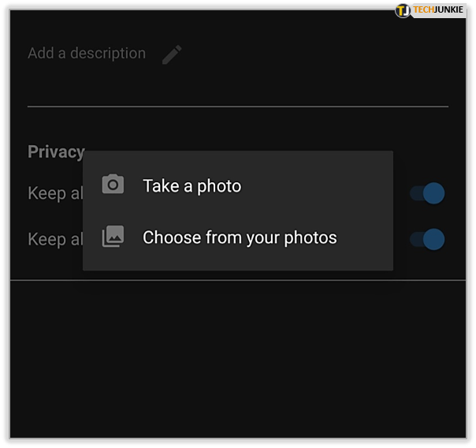Click the blue knob of second toggle

[433, 239]
